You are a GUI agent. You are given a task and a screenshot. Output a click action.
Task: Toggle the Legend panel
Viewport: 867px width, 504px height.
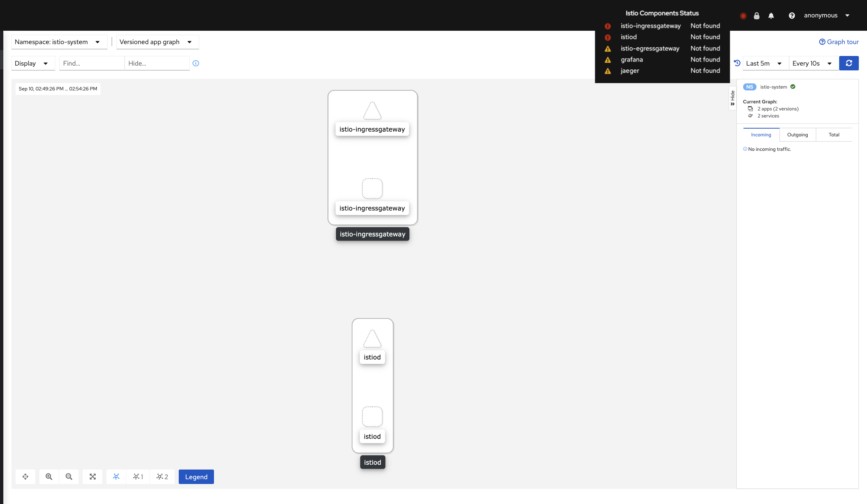[x=196, y=477]
